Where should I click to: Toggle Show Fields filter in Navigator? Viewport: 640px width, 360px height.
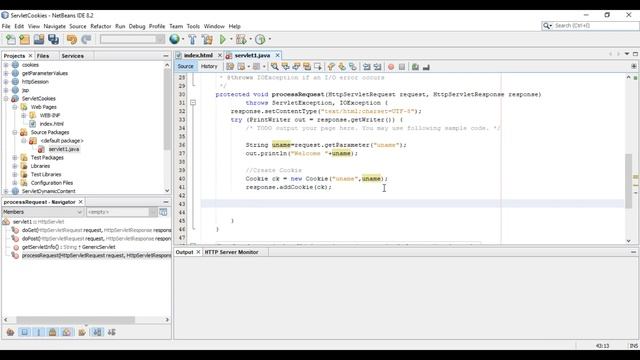click(24, 332)
